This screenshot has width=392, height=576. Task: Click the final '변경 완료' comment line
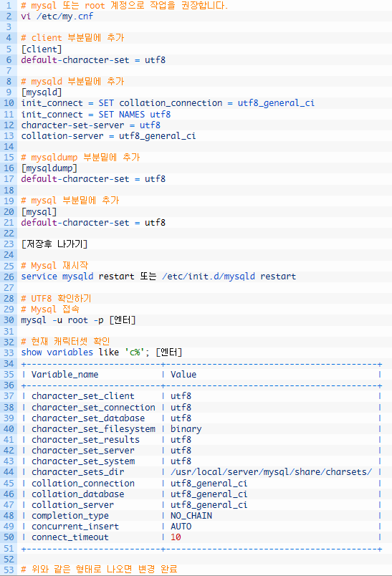coord(99,569)
